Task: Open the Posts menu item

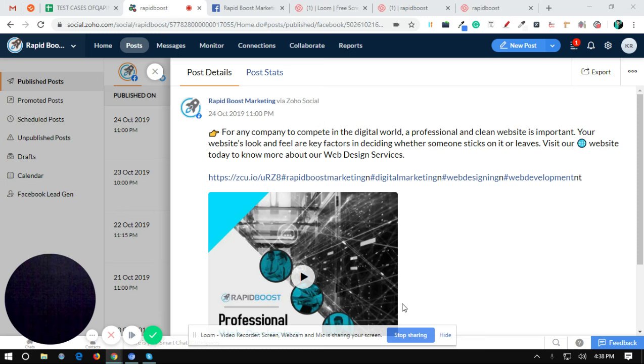Action: [134, 45]
